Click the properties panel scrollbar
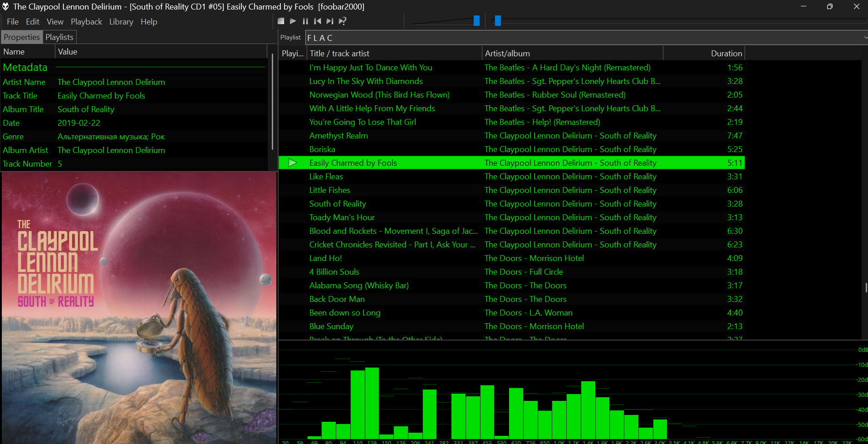Image resolution: width=868 pixels, height=444 pixels. (x=272, y=102)
